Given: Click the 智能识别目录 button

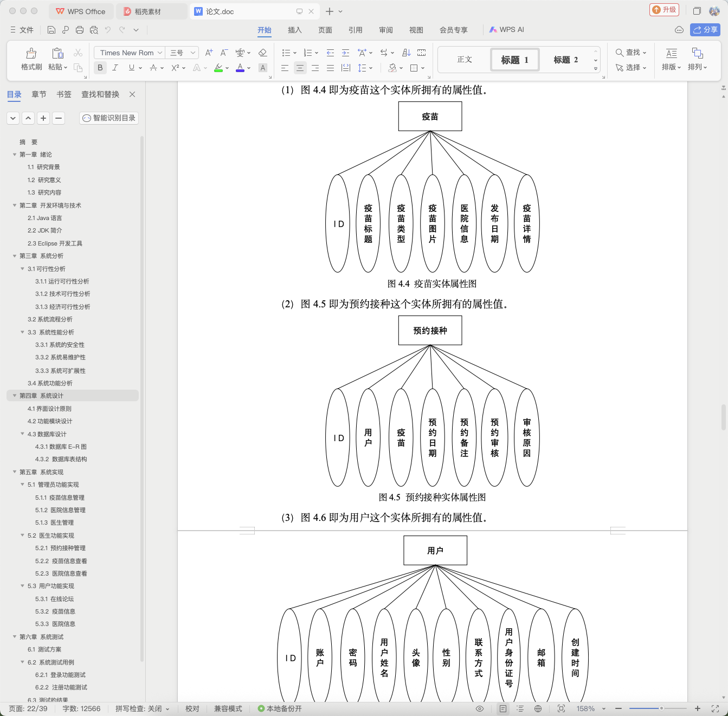Looking at the screenshot, I should [109, 118].
